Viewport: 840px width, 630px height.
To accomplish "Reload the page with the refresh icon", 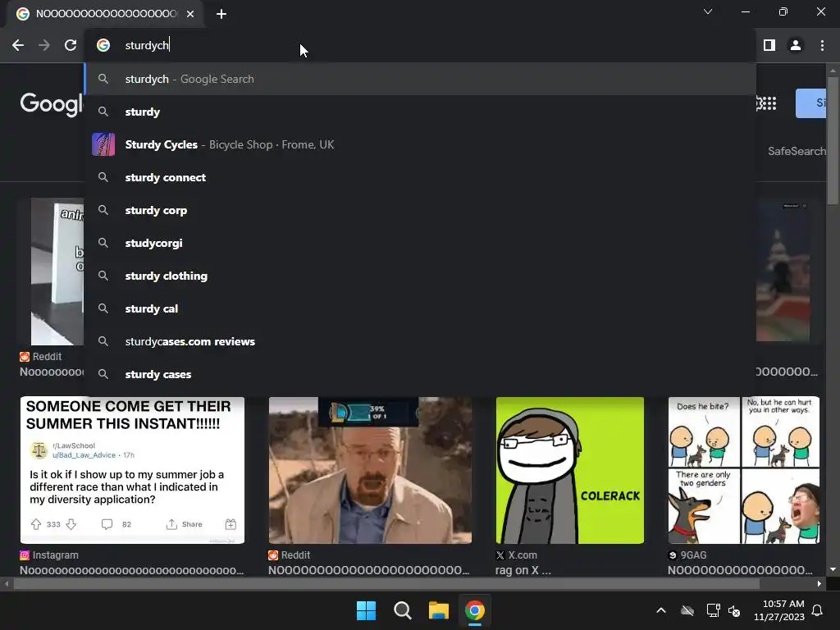I will tap(71, 46).
